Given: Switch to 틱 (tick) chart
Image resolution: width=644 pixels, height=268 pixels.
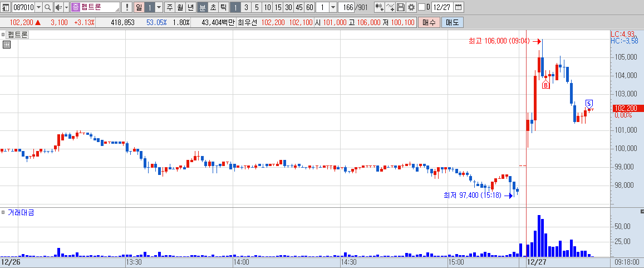Looking at the screenshot, I should click(x=223, y=7).
